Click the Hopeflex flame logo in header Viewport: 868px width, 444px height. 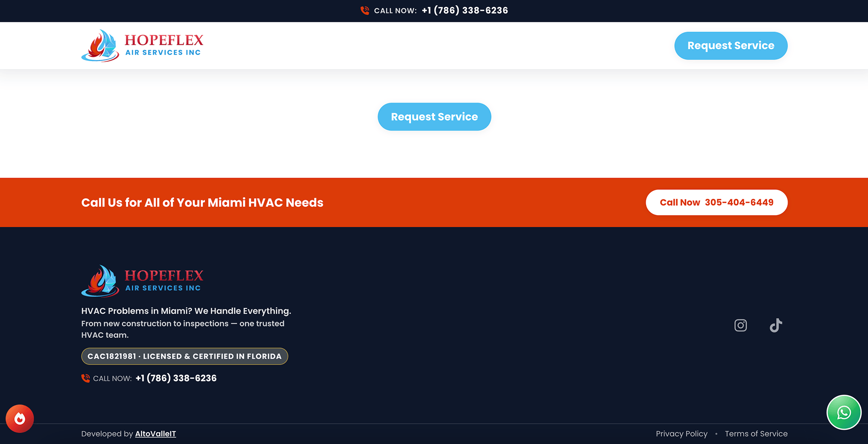[101, 45]
